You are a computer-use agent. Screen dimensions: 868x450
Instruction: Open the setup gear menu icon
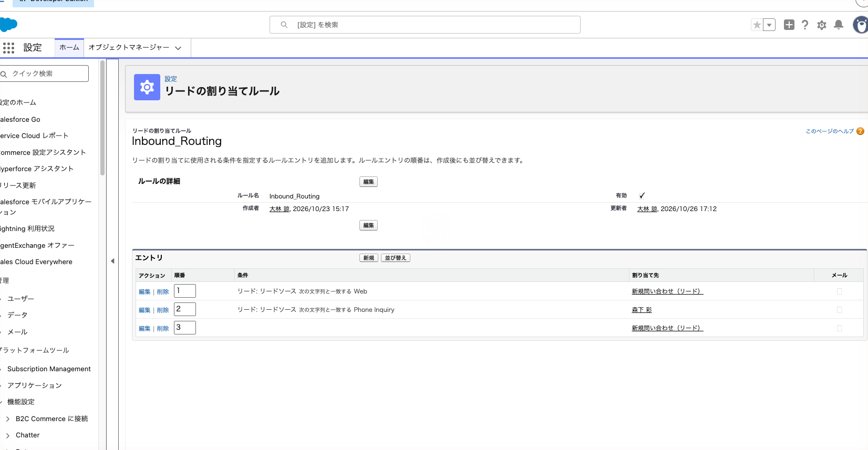pos(822,25)
